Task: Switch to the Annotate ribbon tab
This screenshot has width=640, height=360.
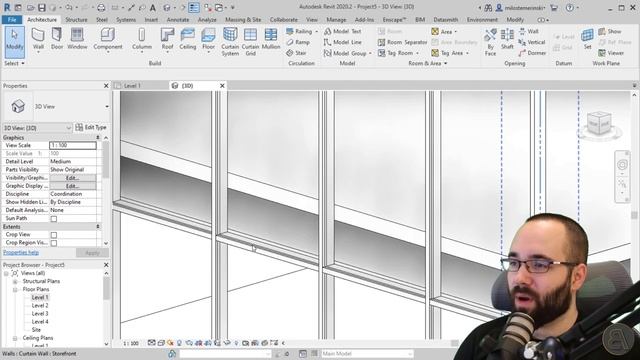Action: point(178,20)
